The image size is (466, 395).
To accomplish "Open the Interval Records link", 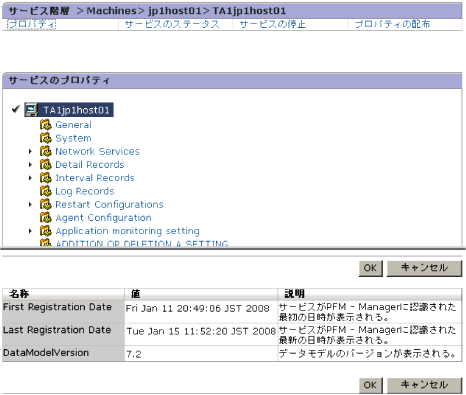I will (x=95, y=178).
